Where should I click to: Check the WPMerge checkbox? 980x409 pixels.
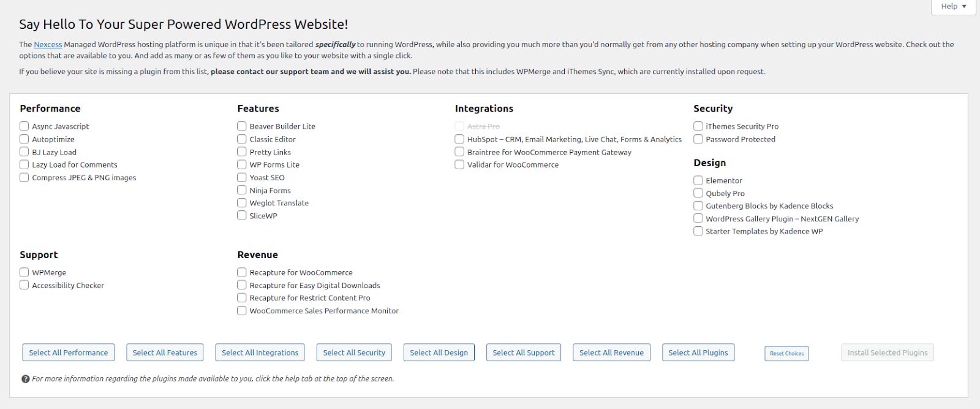pos(24,272)
